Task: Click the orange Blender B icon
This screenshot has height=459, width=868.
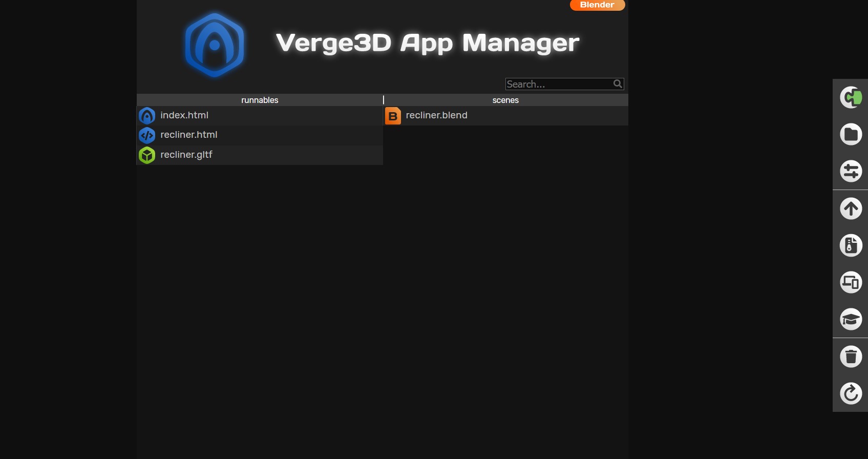Action: pos(393,116)
